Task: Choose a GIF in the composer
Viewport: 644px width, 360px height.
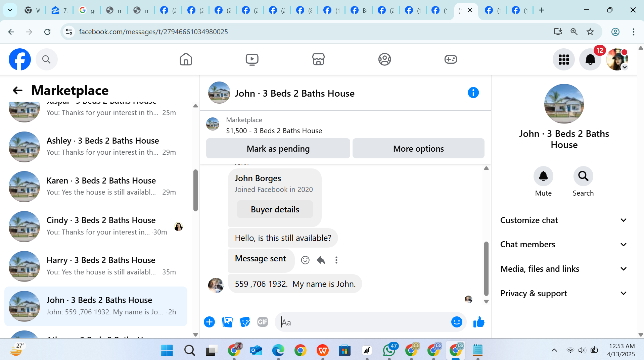Action: tap(263, 322)
